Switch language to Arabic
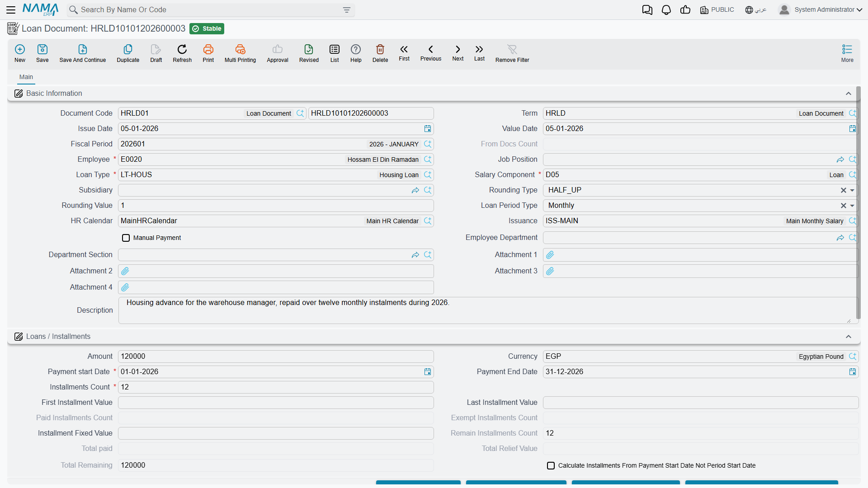The image size is (868, 488). [756, 10]
